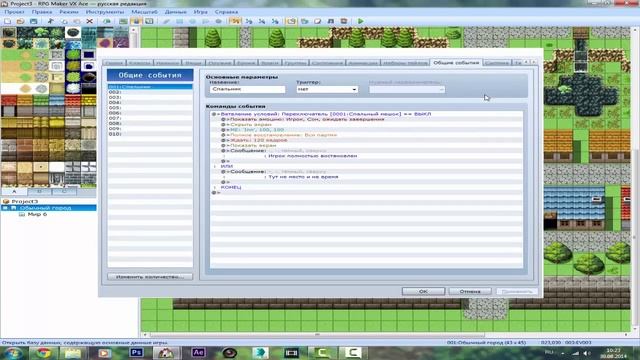Select Map editing mode icon
The image size is (640, 360).
(123, 21)
